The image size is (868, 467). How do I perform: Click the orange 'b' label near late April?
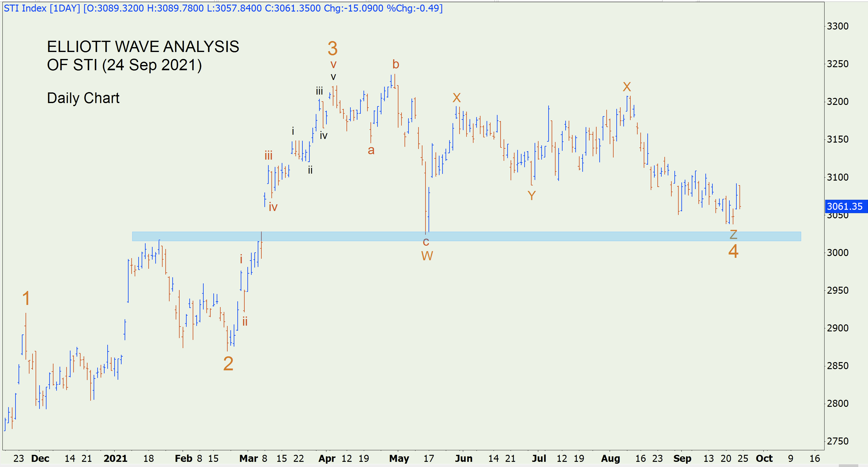396,64
